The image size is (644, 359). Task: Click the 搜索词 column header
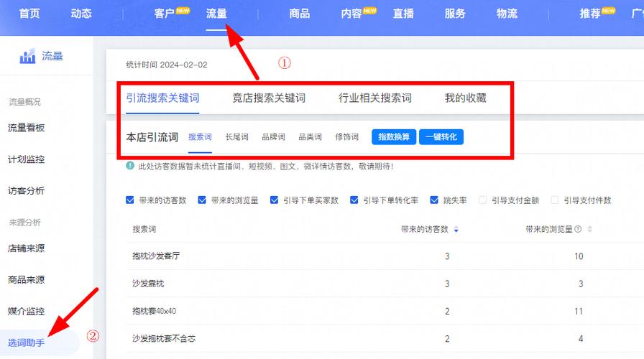click(144, 229)
